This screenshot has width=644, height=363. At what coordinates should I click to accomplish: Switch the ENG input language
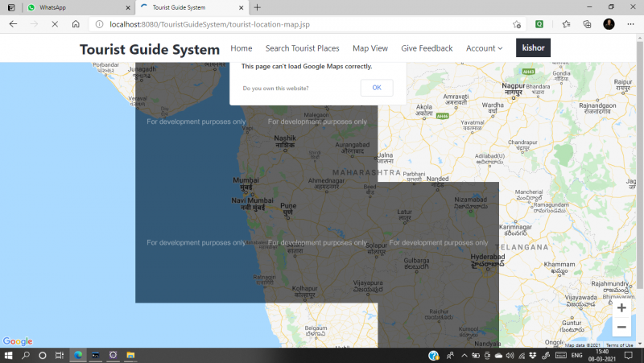(576, 356)
